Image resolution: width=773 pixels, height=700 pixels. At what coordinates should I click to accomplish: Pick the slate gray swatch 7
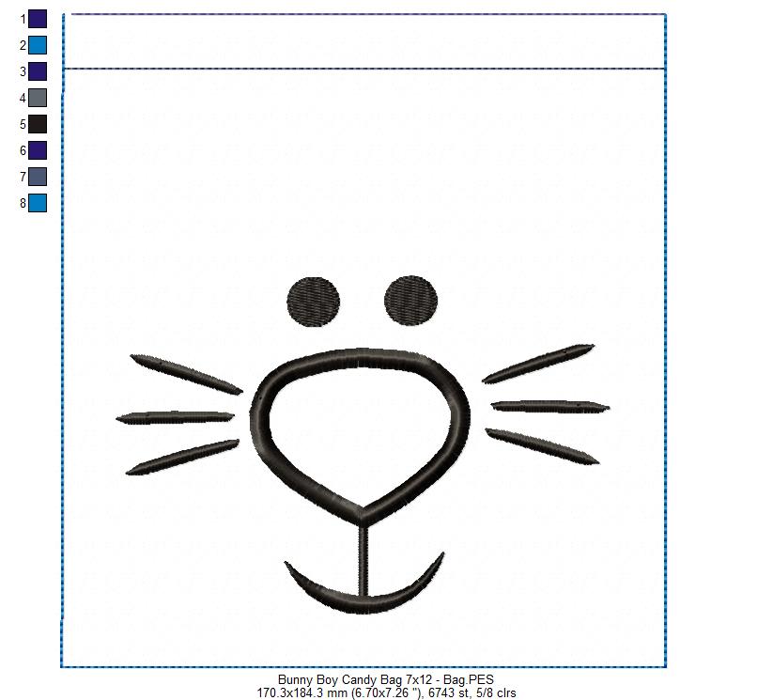click(38, 176)
